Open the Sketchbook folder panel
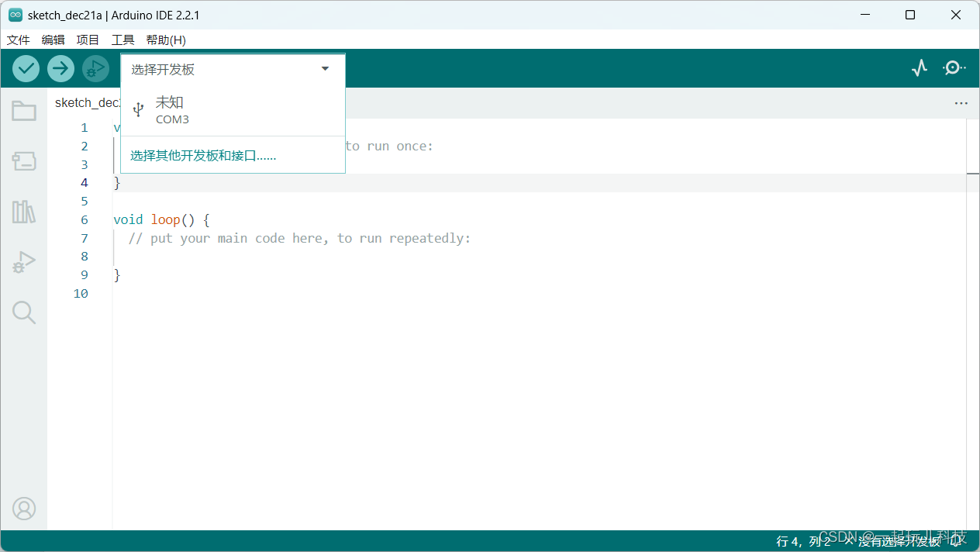 point(24,111)
